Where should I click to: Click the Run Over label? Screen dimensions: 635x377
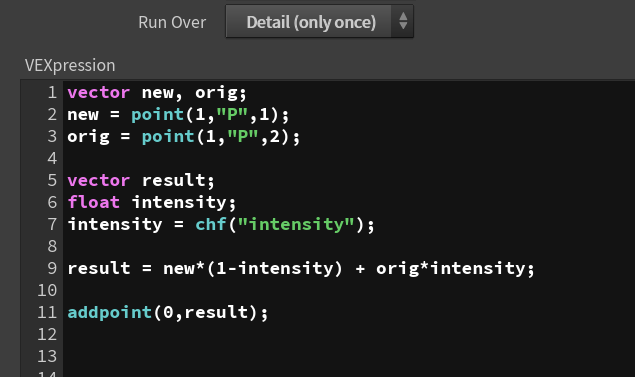point(172,22)
